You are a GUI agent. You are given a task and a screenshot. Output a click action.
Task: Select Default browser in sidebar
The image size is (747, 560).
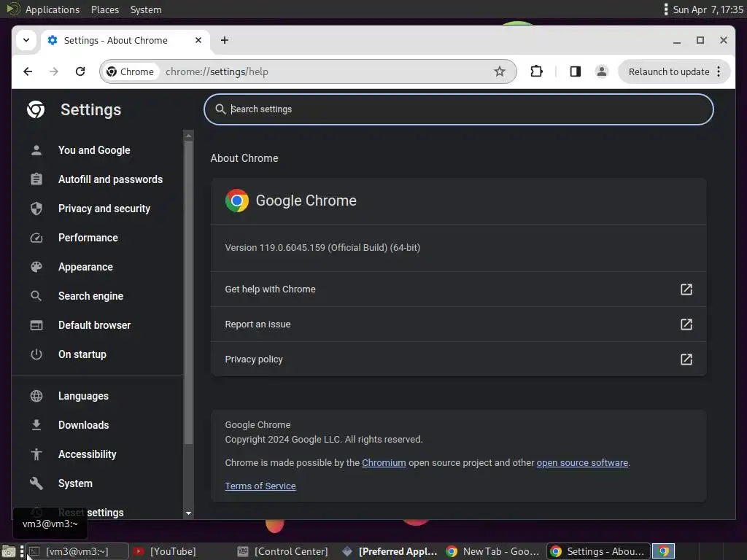coord(94,325)
